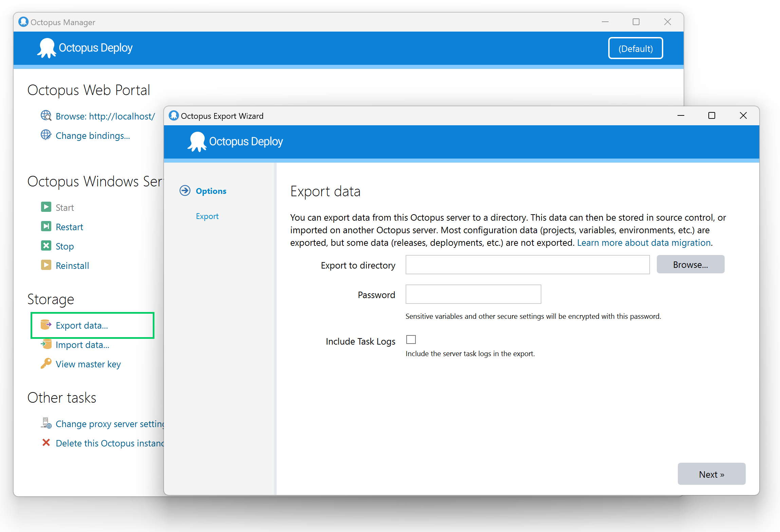
Task: Click 'Include the server task logs' hint
Action: 470,353
